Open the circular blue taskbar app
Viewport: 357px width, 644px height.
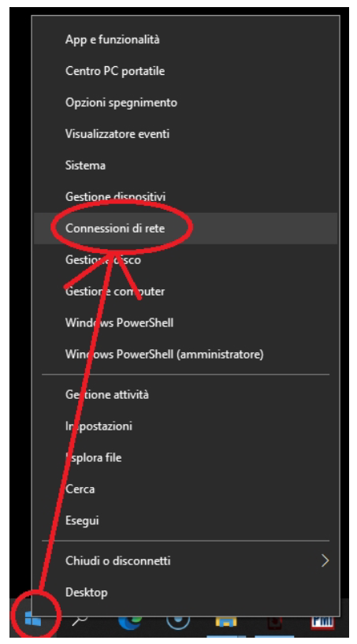178,620
